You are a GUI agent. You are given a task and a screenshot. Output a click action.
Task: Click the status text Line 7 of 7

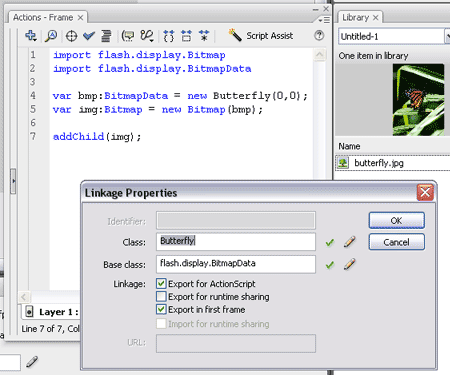tap(51, 329)
